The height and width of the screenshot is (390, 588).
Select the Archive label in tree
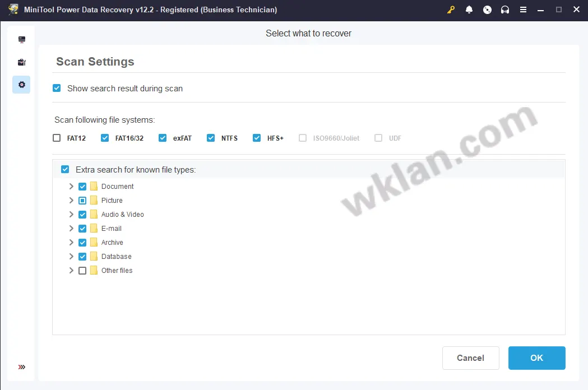coord(112,242)
